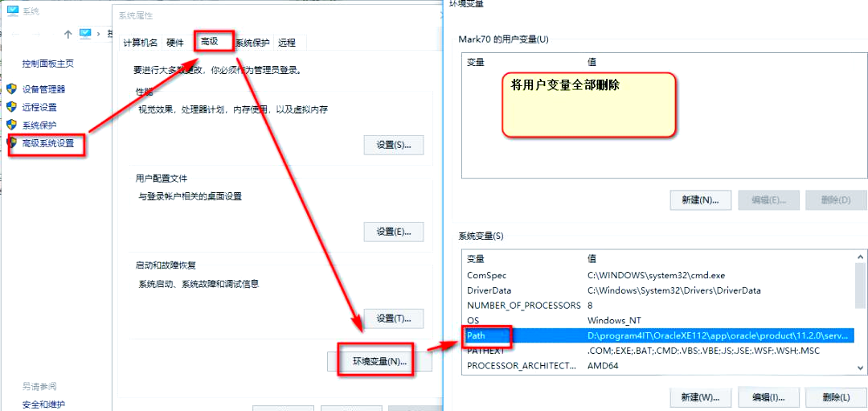This screenshot has height=411, width=868.
Task: Click the C:\WINDOWS\system32\cmd.exe value
Action: tap(656, 275)
